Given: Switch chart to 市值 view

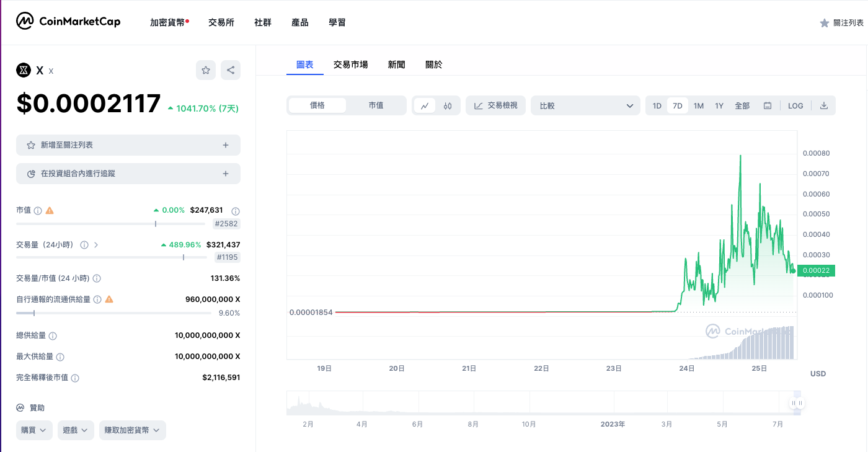Looking at the screenshot, I should tap(376, 105).
